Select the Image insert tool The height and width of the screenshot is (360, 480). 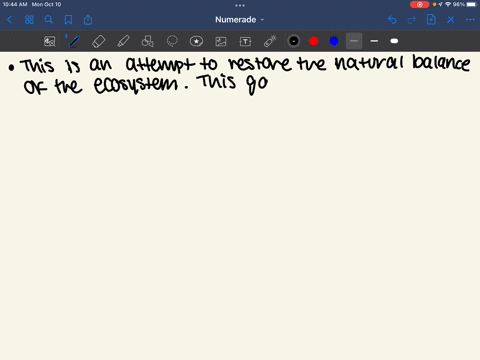[x=221, y=41]
